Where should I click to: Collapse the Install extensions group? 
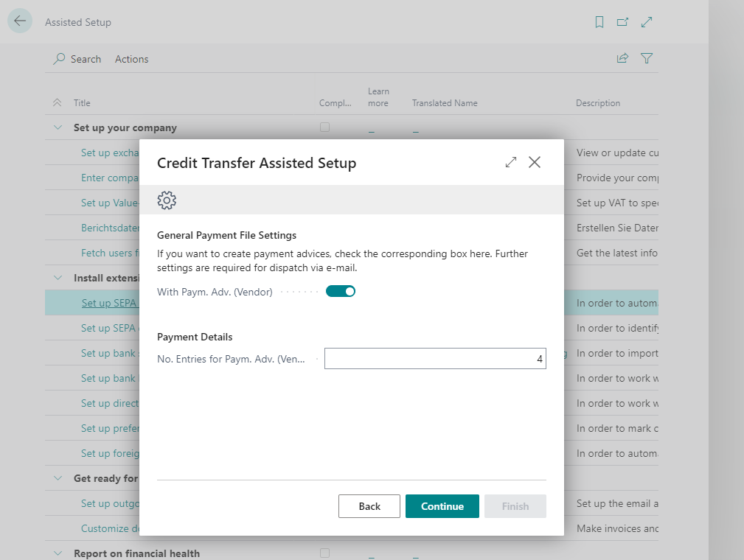pyautogui.click(x=58, y=277)
